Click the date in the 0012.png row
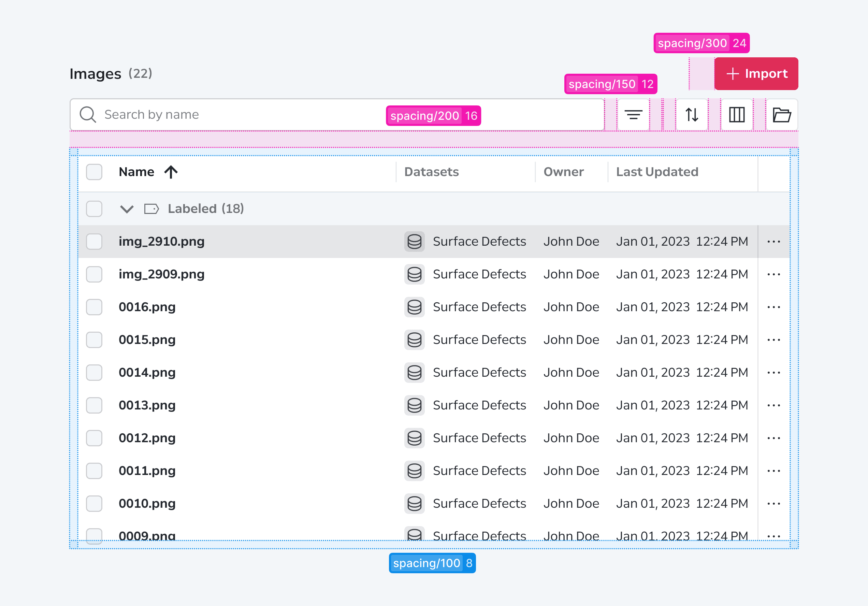This screenshot has width=868, height=606. pos(682,438)
